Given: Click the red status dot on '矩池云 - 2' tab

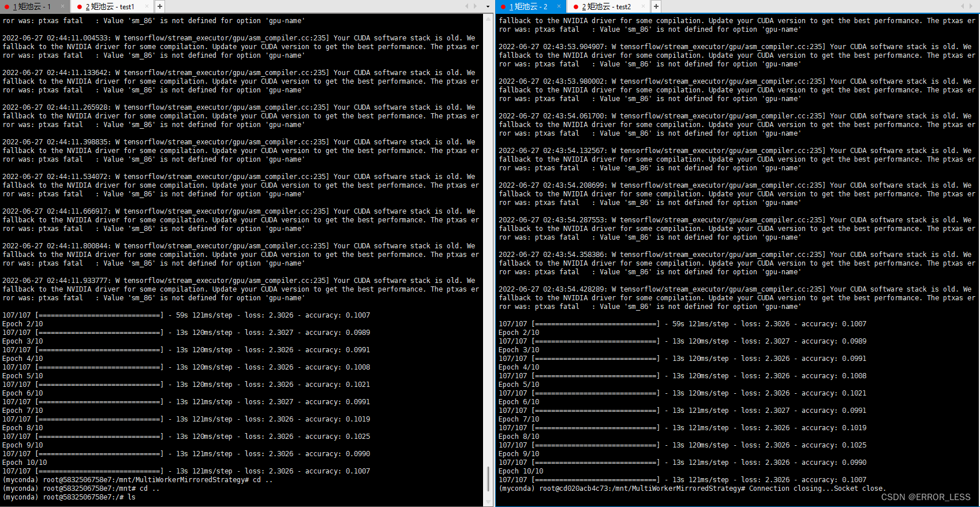Looking at the screenshot, I should pos(503,7).
